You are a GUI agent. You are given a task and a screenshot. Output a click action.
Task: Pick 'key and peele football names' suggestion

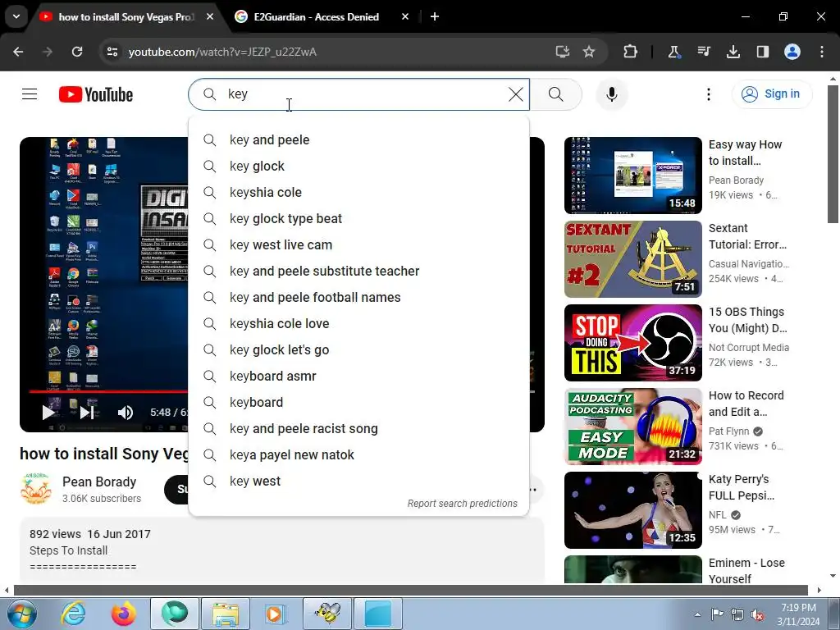point(359,297)
